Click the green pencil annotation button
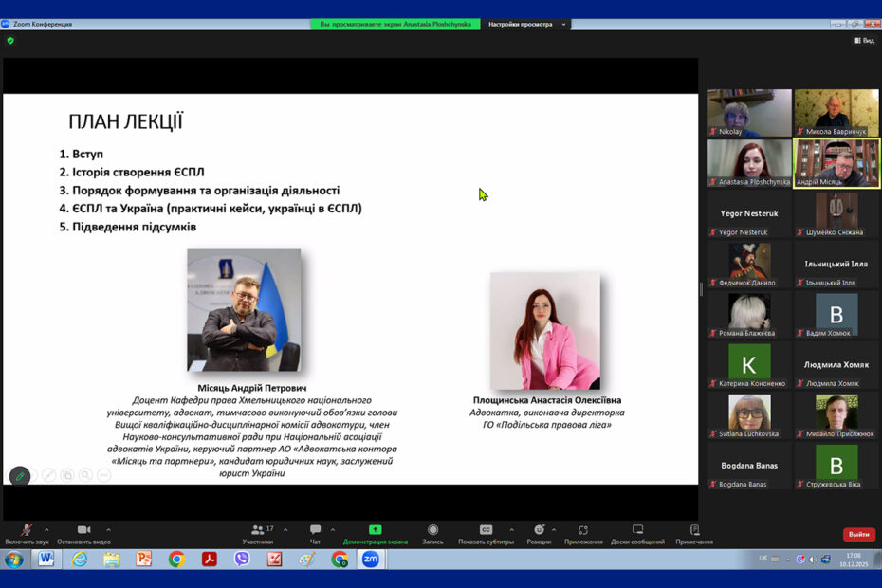Image resolution: width=882 pixels, height=588 pixels. [19, 475]
